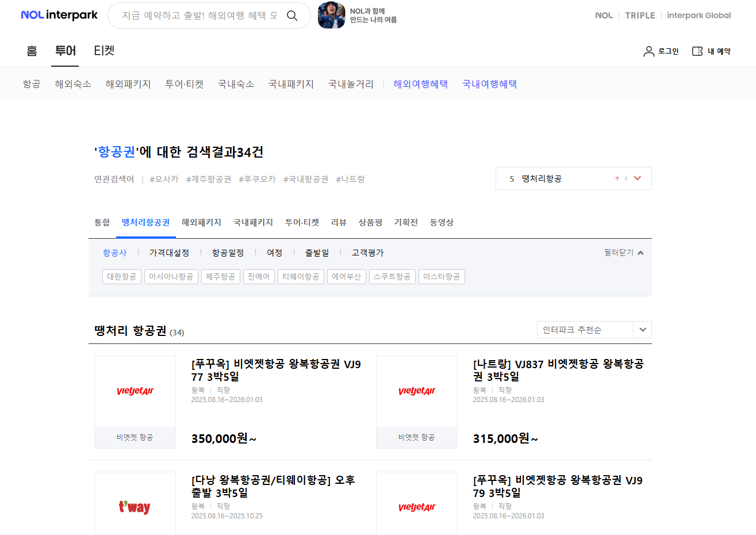Open 국내패키지 in the sub navigation
756x535 pixels.
coord(291,84)
